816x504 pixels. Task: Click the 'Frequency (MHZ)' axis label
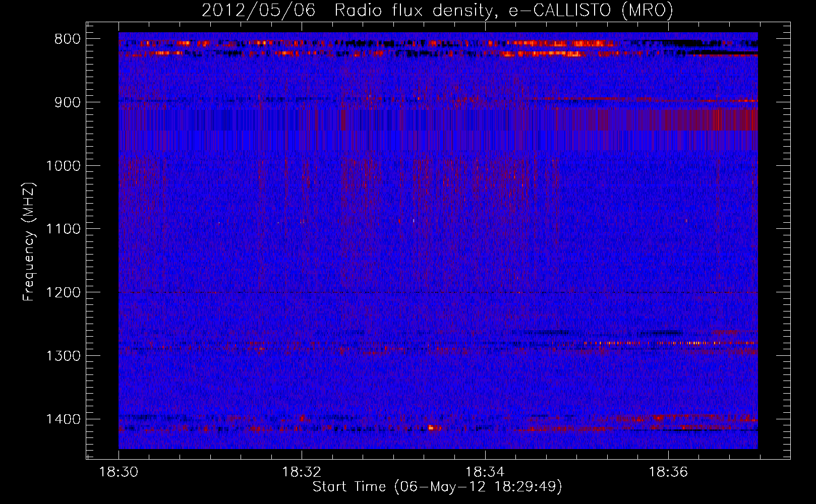coord(29,242)
